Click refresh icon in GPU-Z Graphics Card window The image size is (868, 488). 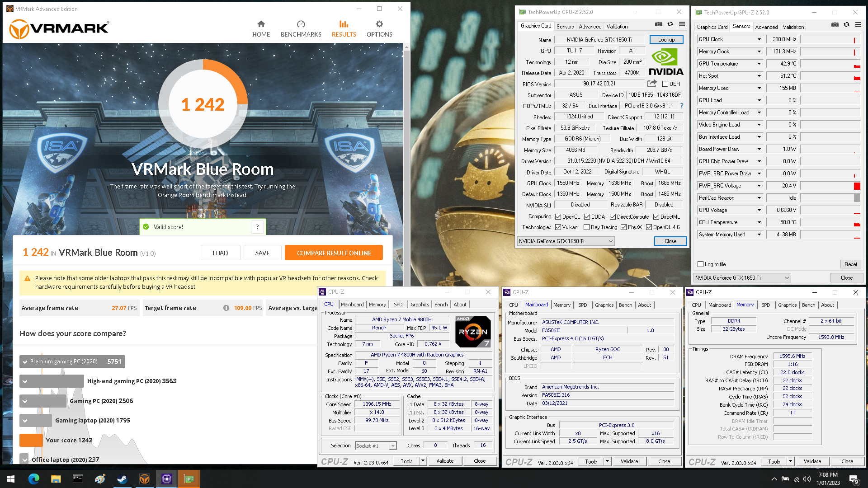(670, 24)
